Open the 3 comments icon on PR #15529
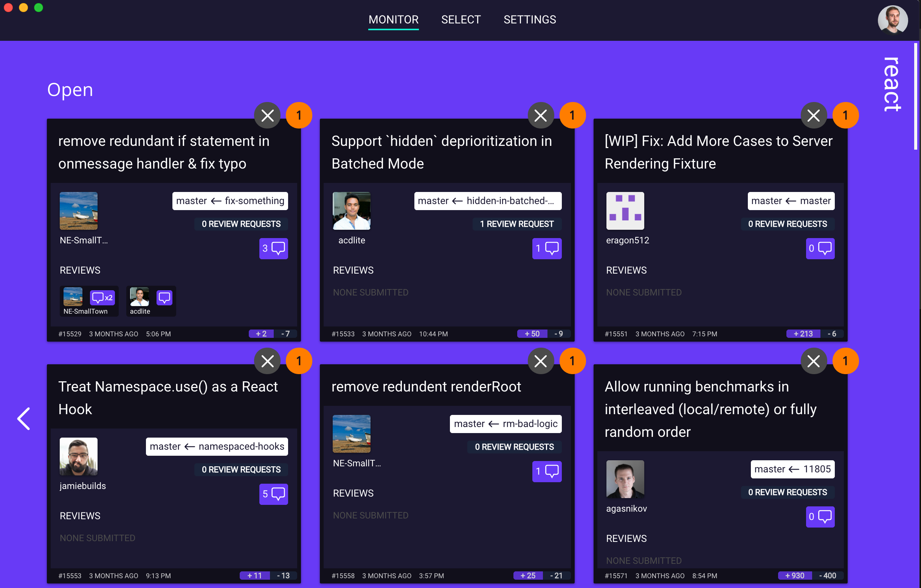This screenshot has width=921, height=588. click(x=273, y=249)
